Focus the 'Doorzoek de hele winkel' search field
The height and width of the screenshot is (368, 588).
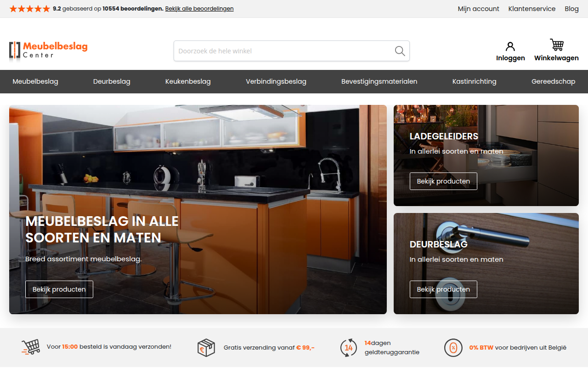tap(292, 51)
